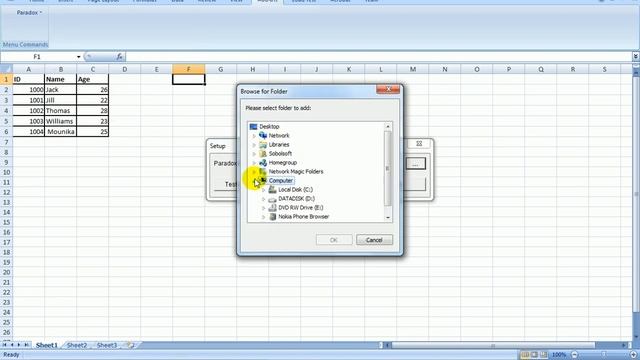This screenshot has height=360, width=640.
Task: Expand the Local Disk (C:) node
Action: tap(264, 190)
